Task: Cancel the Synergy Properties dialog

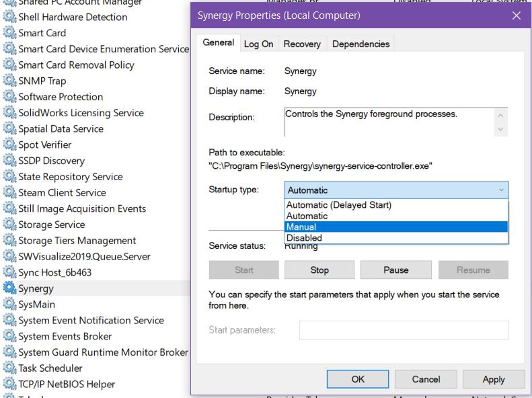Action: coord(426,379)
